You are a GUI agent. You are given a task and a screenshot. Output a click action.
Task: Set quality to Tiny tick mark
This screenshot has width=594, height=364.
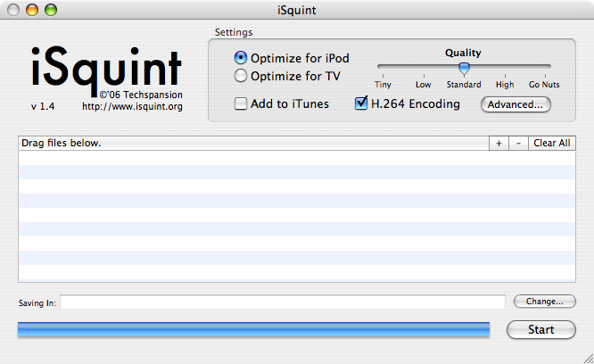[383, 76]
